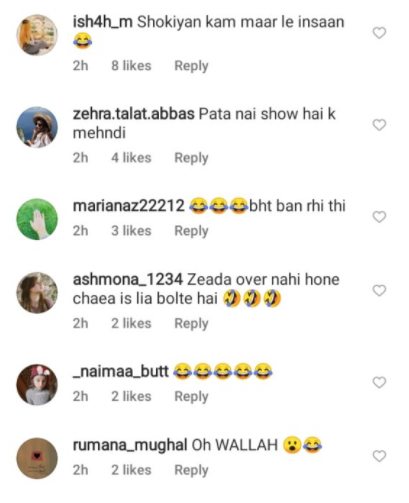Show the 4 likes on zehra.talat.abbas's comment
The image size is (409, 503).
[x=131, y=158]
